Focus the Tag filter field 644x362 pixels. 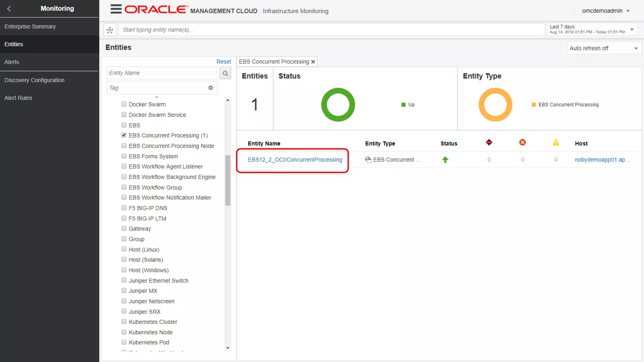[x=157, y=88]
